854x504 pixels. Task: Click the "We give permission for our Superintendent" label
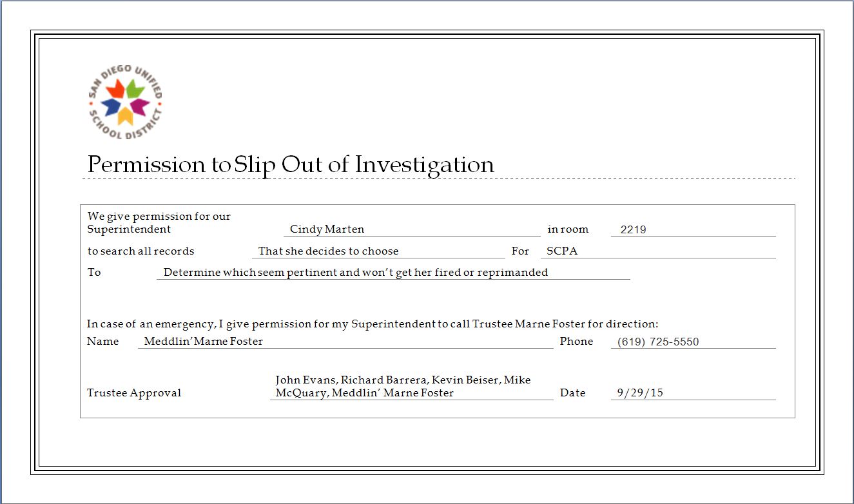point(159,222)
